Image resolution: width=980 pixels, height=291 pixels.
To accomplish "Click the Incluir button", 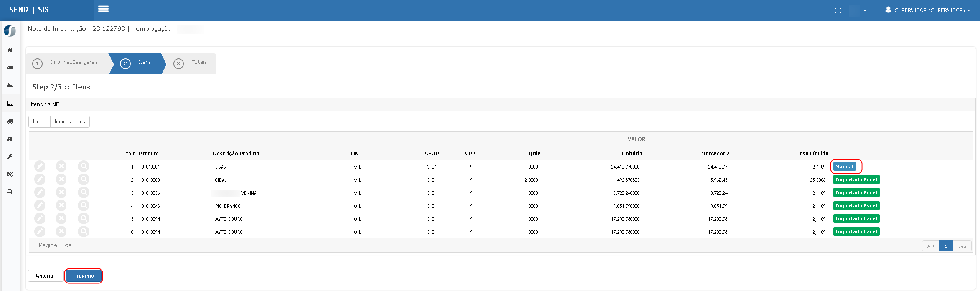I will coord(40,122).
